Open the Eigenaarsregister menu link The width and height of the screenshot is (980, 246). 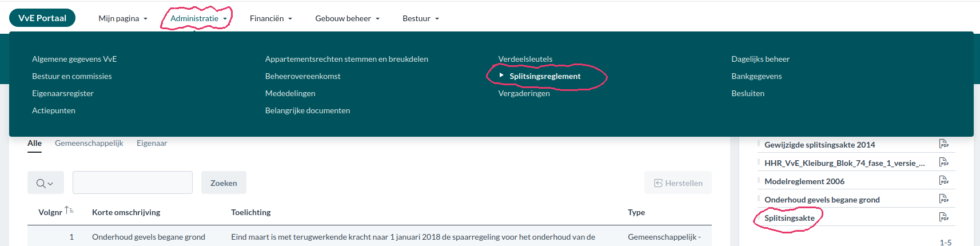point(63,93)
